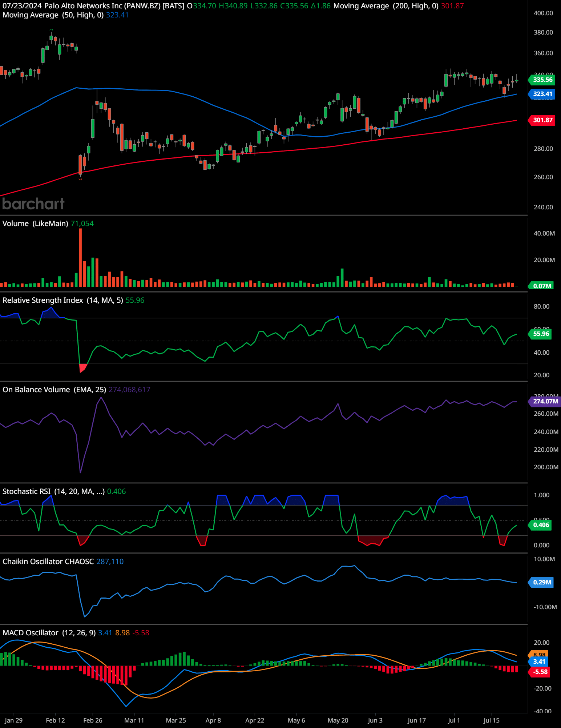Click the green 335.56 price tag

click(x=542, y=80)
